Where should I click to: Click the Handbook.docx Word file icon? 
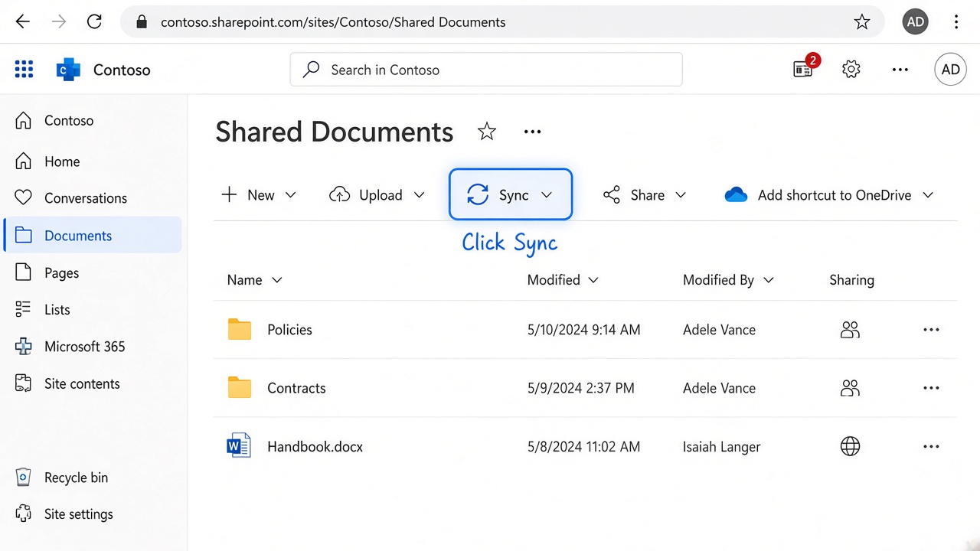point(239,446)
